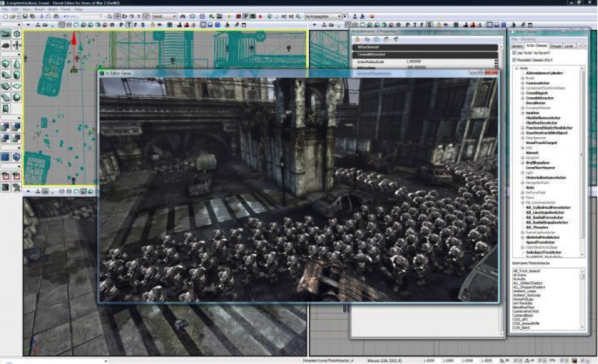This screenshot has width=598, height=364.
Task: Choose the Sheet builder brush
Action: [x=17, y=86]
